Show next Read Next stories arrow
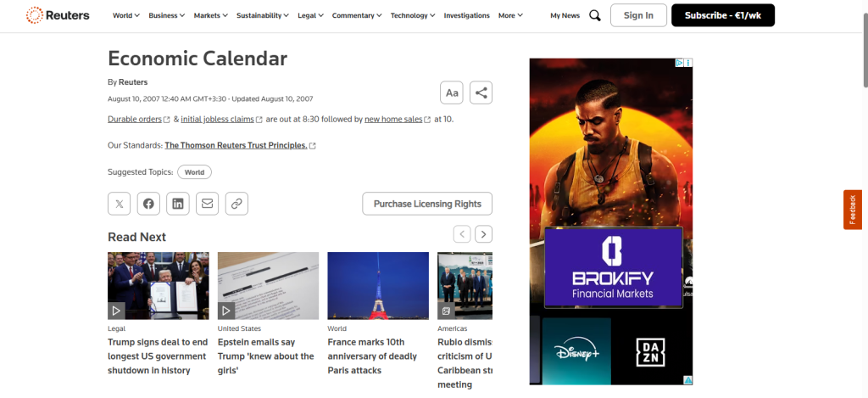 pyautogui.click(x=483, y=234)
